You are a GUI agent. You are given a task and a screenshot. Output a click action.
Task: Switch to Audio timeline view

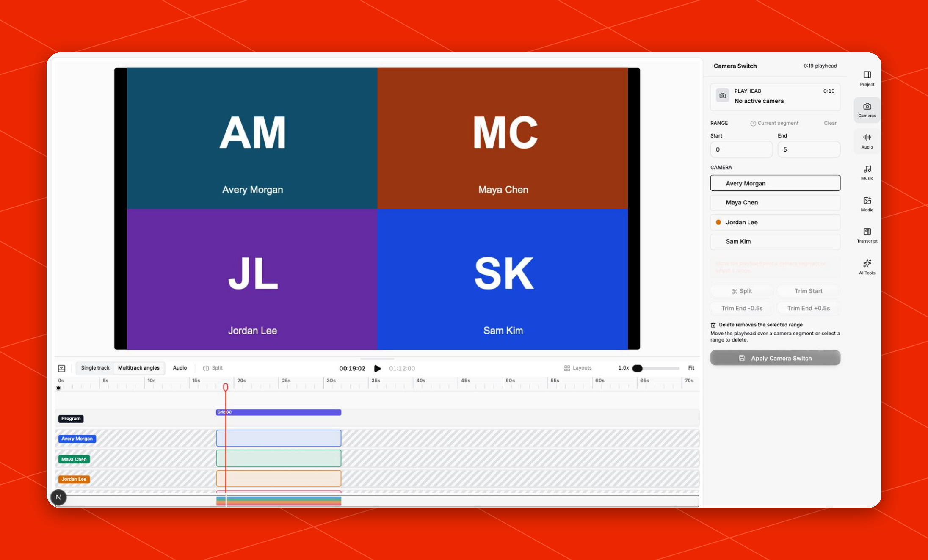[180, 368]
